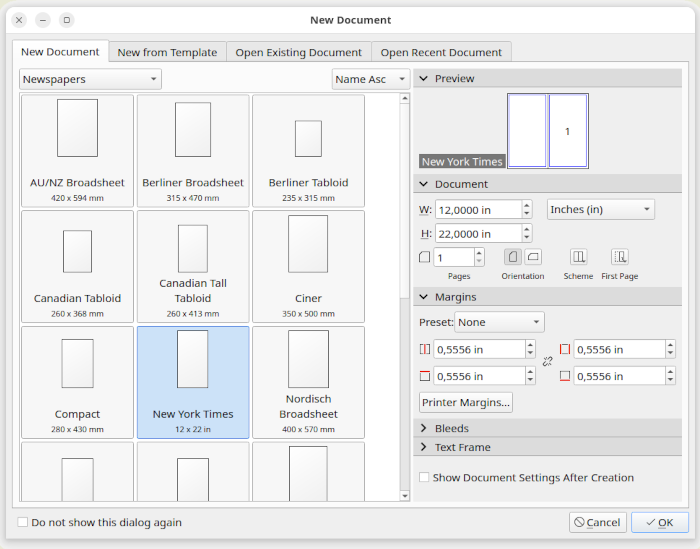Select the Nordisch Broadsheet preset
This screenshot has height=549, width=700.
[308, 382]
